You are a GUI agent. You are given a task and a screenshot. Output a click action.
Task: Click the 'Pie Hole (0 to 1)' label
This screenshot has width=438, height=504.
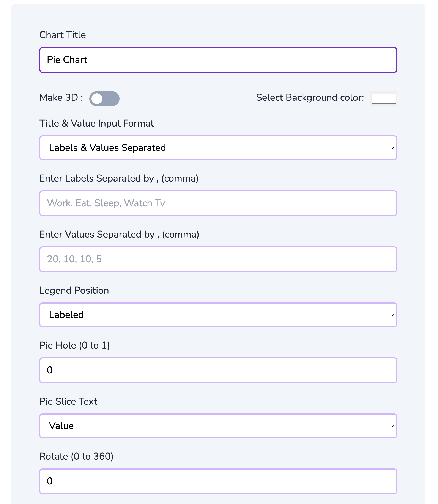pyautogui.click(x=75, y=345)
